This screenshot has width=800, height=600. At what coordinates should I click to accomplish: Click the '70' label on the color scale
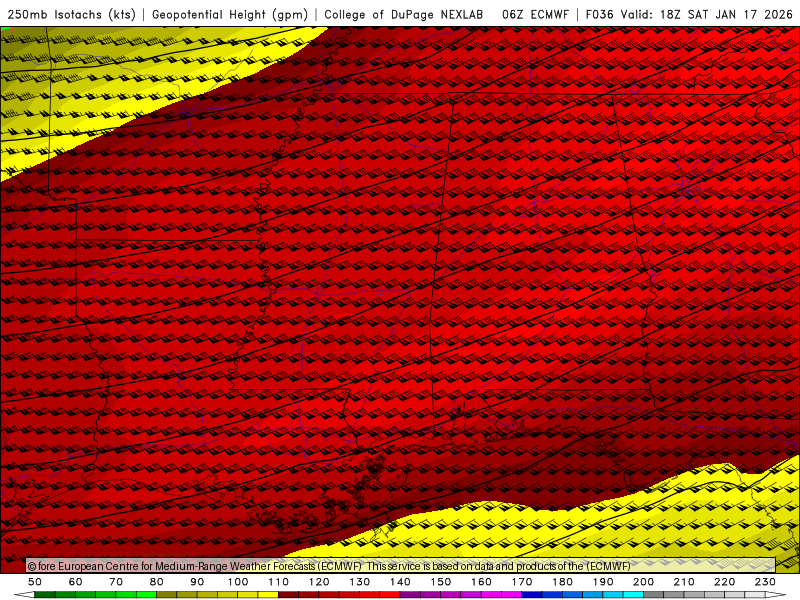[x=116, y=582]
